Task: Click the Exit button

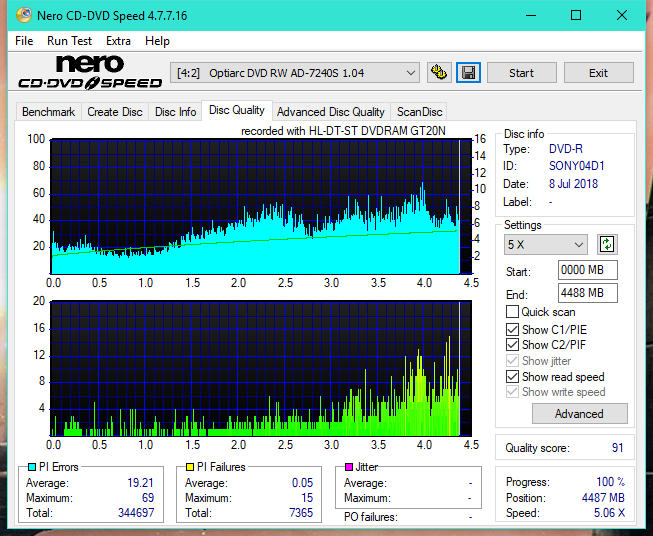Action: click(598, 73)
